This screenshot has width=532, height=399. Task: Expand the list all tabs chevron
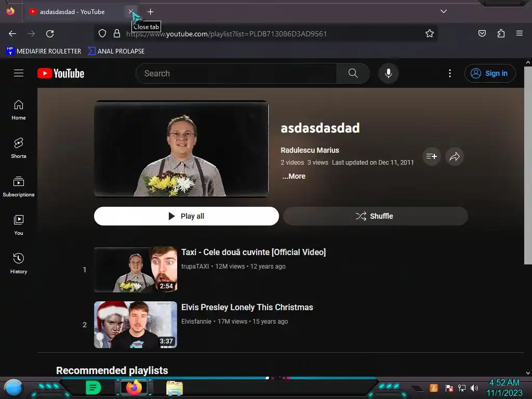click(444, 11)
